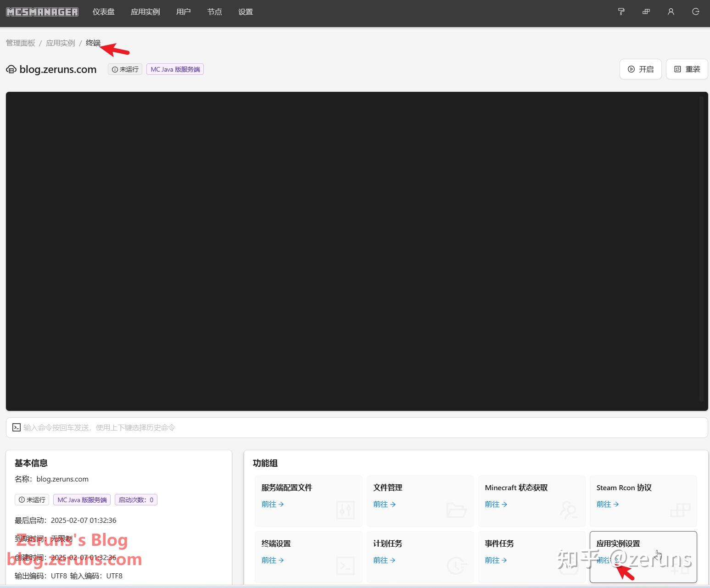
Task: Focus the command input field
Action: 357,427
